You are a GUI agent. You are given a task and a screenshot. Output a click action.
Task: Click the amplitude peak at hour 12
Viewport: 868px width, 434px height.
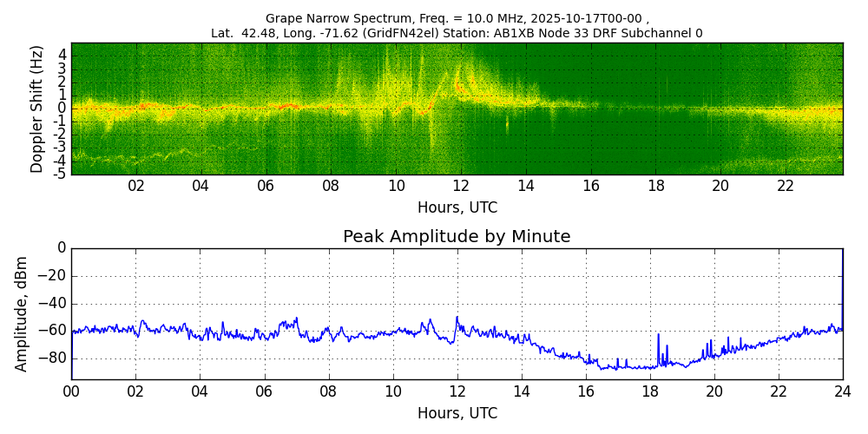(x=457, y=319)
